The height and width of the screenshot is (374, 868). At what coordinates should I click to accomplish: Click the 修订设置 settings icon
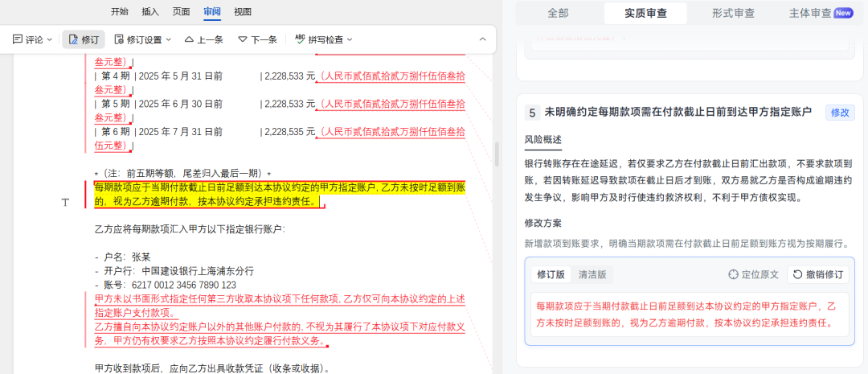[118, 39]
